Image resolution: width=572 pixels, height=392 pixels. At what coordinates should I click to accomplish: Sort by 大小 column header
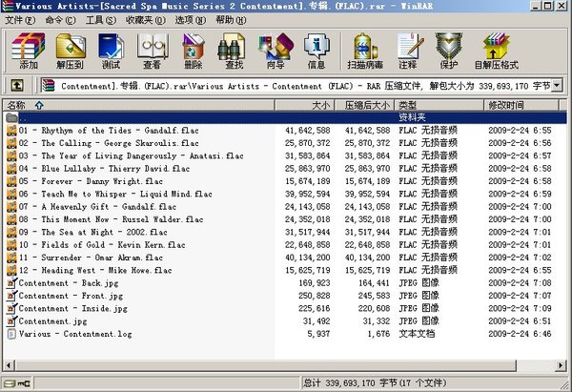pyautogui.click(x=305, y=106)
